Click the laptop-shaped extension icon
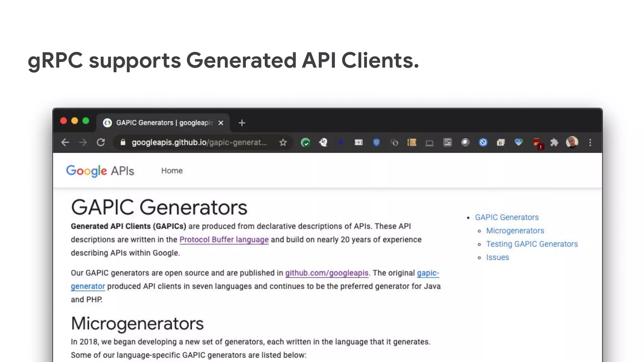Image resolution: width=644 pixels, height=362 pixels. [x=430, y=143]
